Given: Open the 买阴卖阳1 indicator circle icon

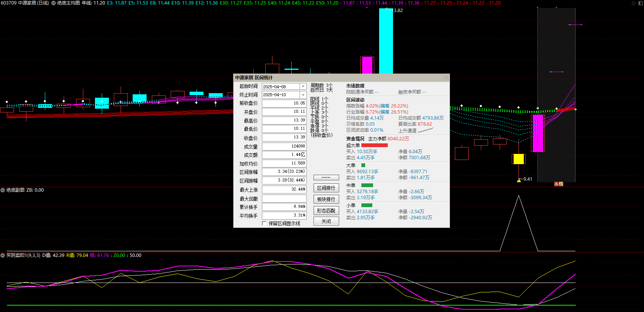Looking at the screenshot, I should [3, 255].
